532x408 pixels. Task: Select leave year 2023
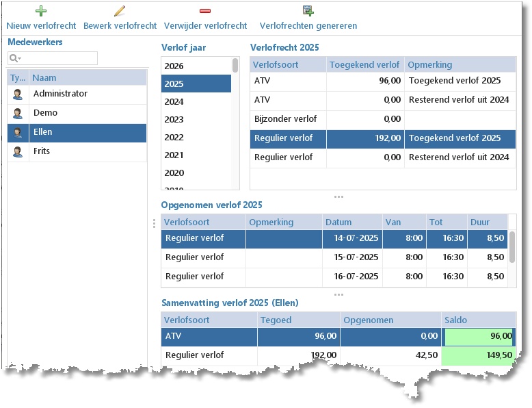196,119
